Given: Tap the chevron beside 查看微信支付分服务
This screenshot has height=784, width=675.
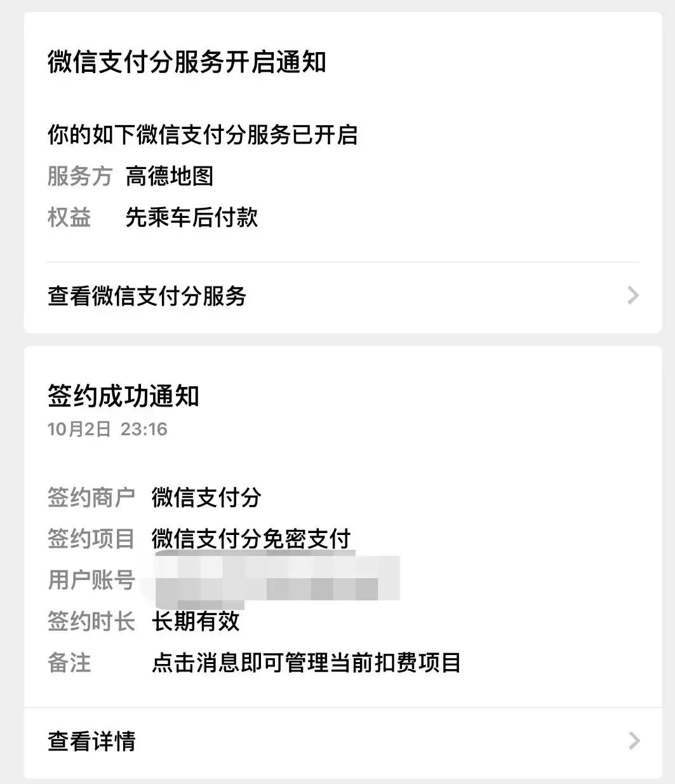Looking at the screenshot, I should click(632, 295).
